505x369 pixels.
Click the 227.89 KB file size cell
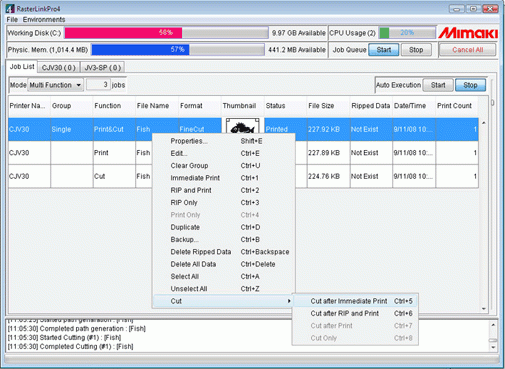point(328,153)
